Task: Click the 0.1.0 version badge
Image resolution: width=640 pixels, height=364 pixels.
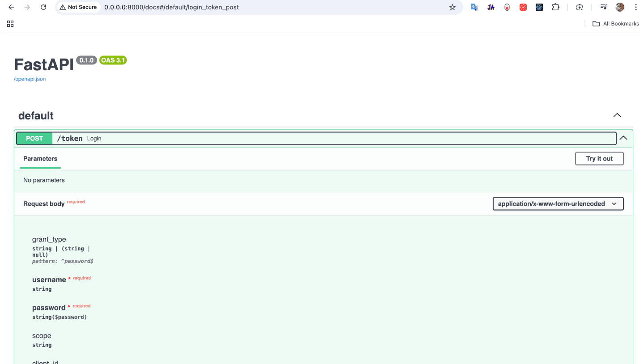Action: [x=86, y=60]
